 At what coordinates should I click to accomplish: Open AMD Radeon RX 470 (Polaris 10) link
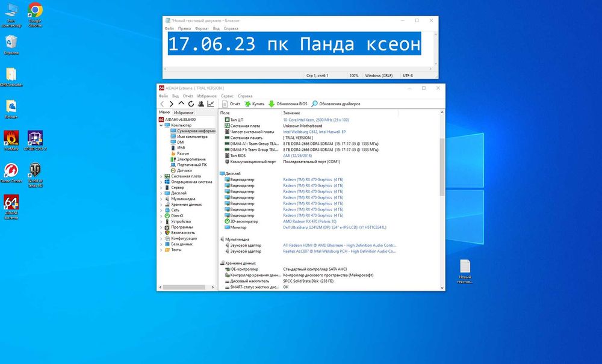310,221
